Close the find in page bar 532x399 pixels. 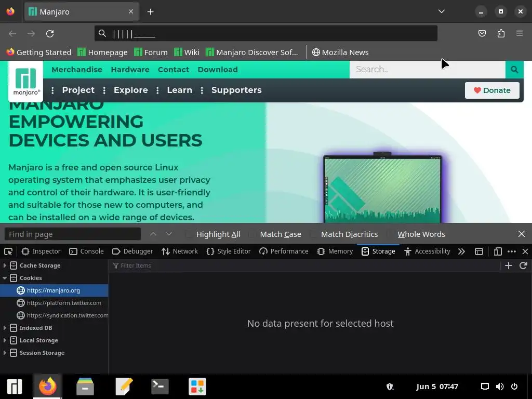point(522,234)
